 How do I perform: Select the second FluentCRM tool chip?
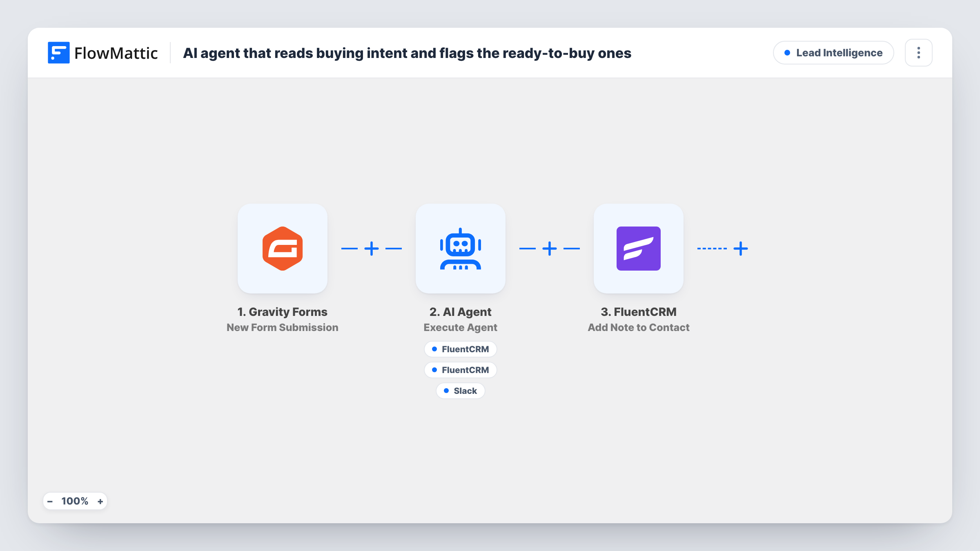coord(461,370)
